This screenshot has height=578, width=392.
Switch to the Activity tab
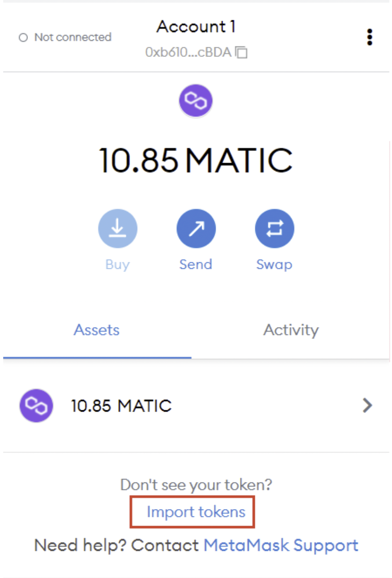click(x=291, y=330)
